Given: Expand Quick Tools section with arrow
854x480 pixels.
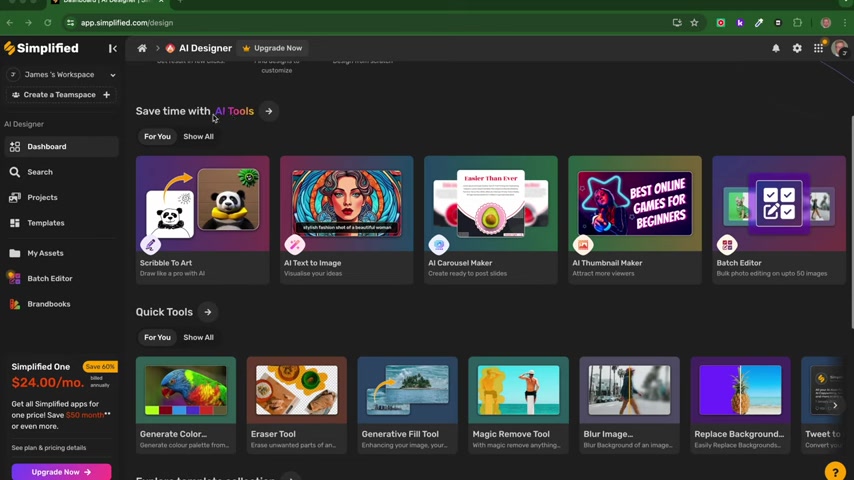Looking at the screenshot, I should [208, 312].
